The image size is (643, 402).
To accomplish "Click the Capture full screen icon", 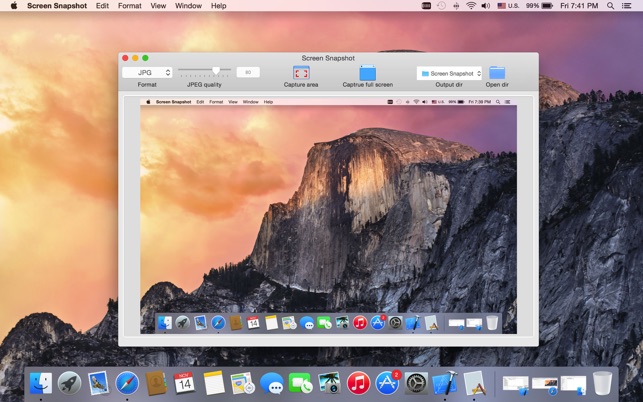I will (x=367, y=73).
